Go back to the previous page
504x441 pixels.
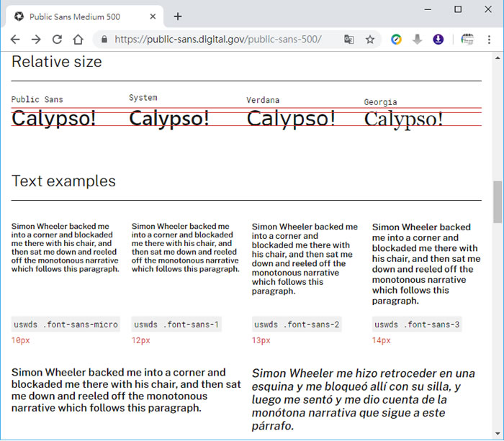tap(15, 40)
